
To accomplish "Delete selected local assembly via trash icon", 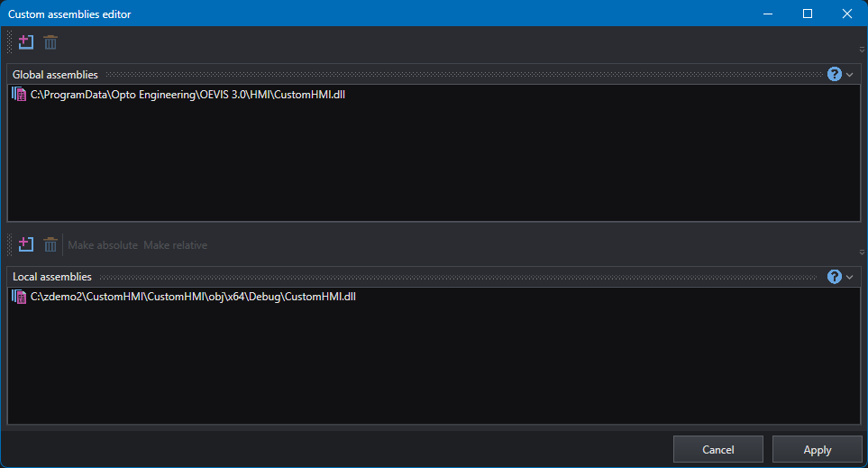I will tap(50, 244).
